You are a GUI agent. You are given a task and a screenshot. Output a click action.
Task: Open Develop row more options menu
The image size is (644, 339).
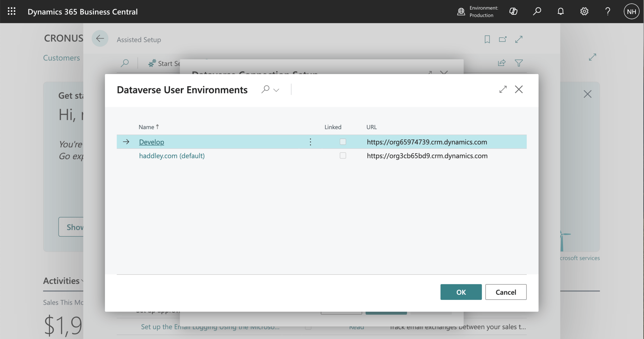coord(310,142)
